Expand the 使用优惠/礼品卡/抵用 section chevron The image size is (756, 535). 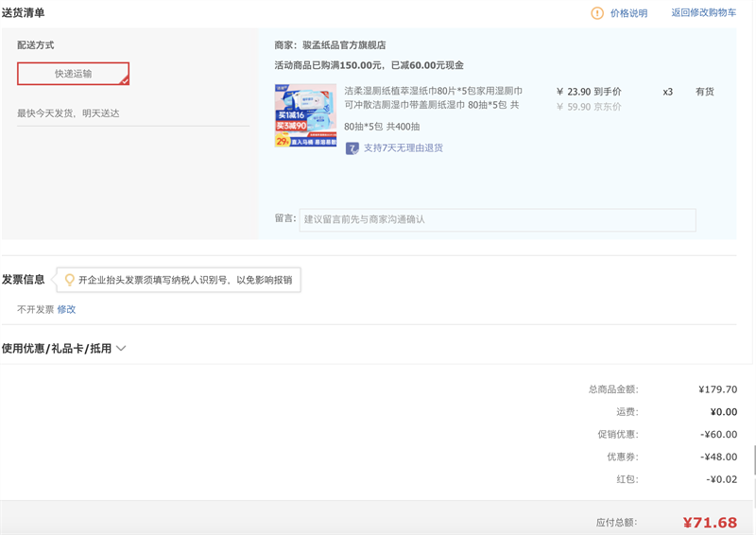pos(121,349)
